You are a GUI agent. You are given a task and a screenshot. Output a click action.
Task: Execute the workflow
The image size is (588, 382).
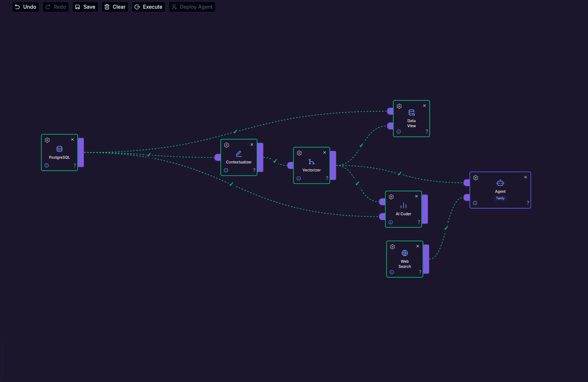(x=149, y=7)
